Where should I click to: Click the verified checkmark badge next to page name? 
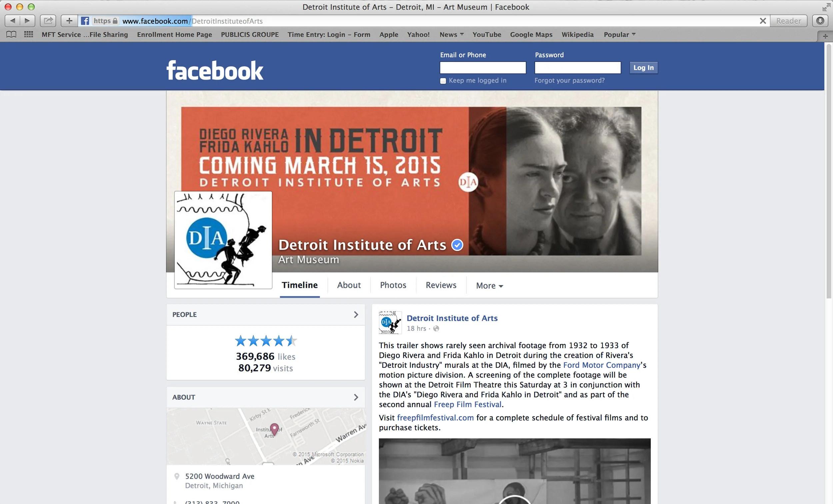(x=457, y=245)
